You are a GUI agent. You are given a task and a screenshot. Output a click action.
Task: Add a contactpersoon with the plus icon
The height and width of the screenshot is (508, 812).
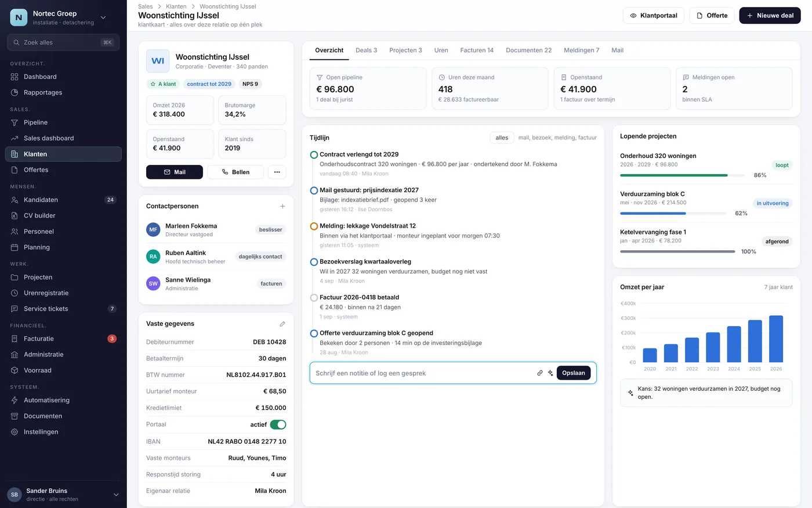click(282, 206)
